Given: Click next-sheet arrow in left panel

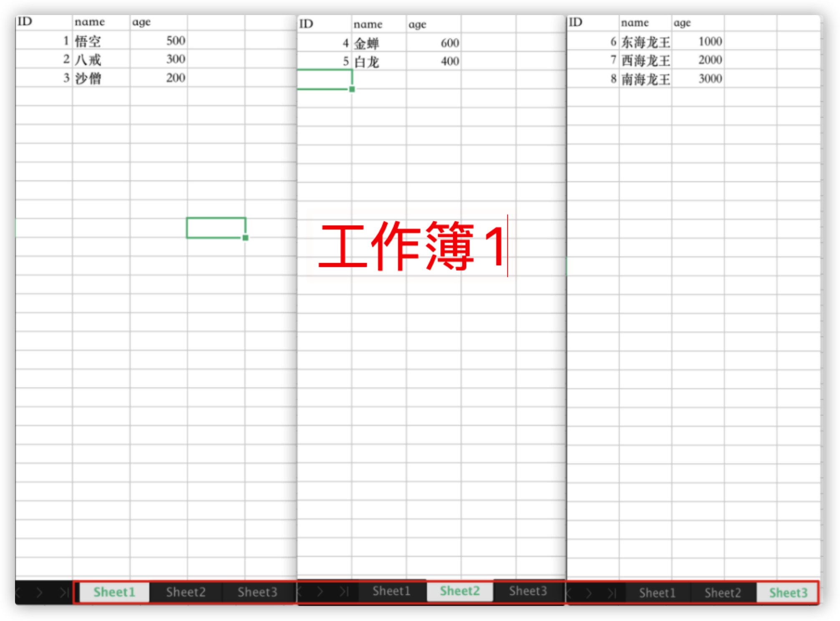Looking at the screenshot, I should (39, 592).
